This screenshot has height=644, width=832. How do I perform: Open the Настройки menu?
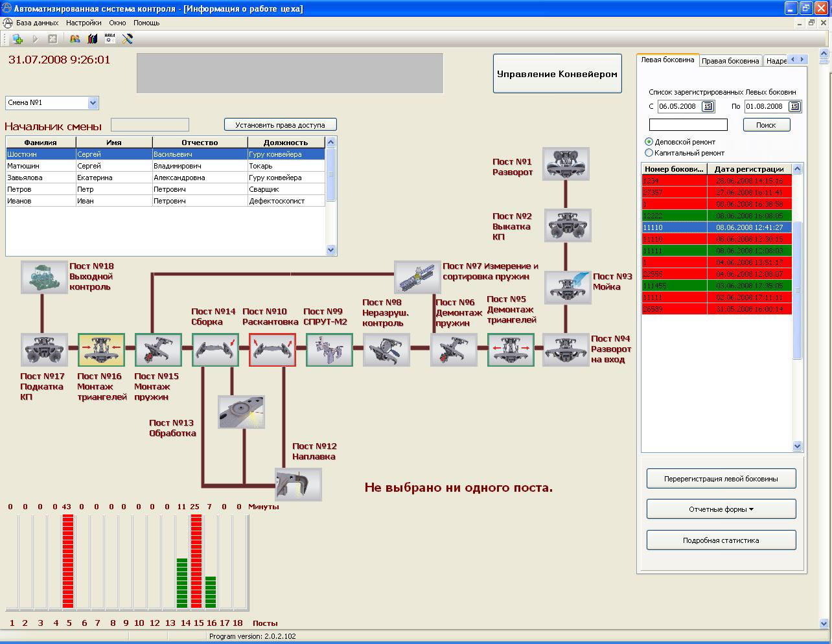pyautogui.click(x=83, y=23)
